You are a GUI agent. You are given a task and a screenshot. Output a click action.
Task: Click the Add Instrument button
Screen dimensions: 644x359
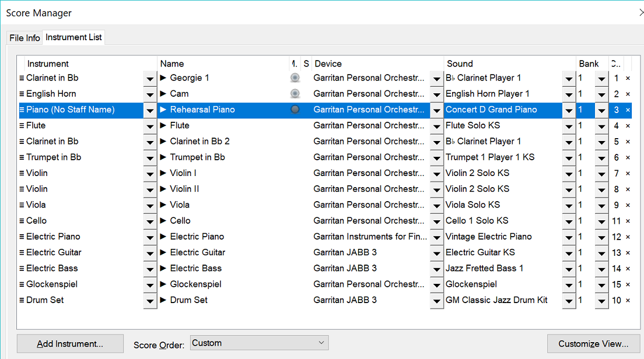70,344
